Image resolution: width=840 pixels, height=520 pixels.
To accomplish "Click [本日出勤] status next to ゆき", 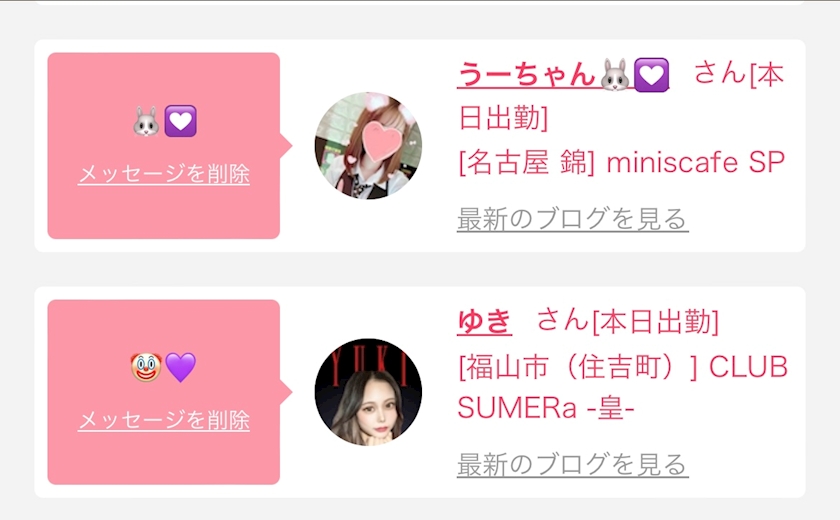I will click(x=655, y=321).
